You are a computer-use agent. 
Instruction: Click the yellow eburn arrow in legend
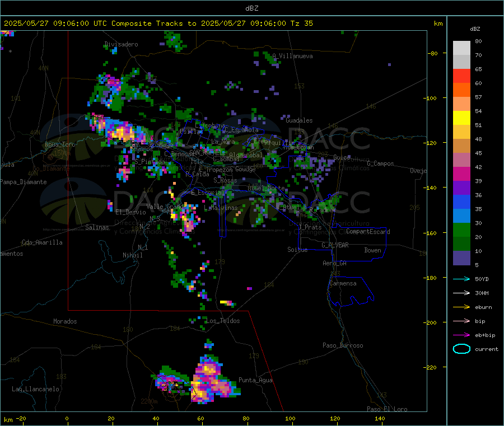[461, 307]
